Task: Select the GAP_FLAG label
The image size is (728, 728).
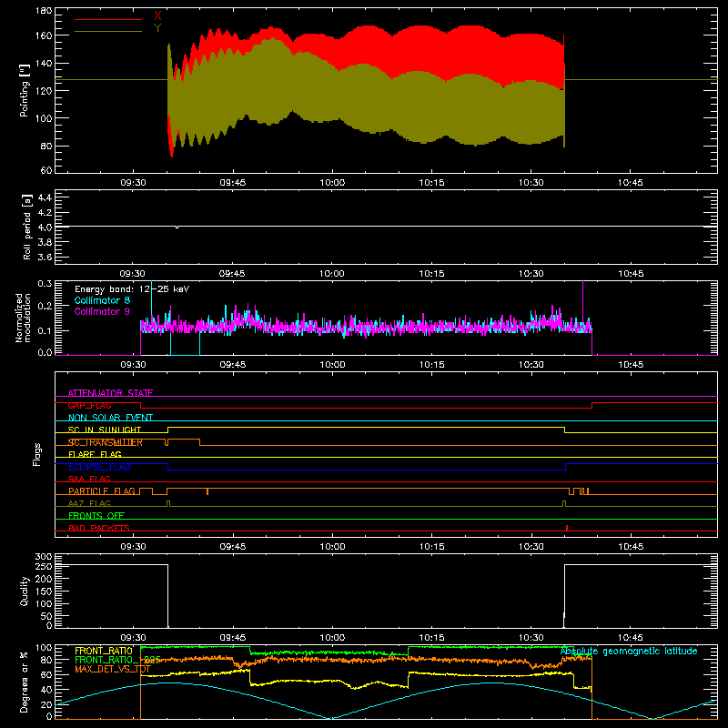Action: pos(90,405)
